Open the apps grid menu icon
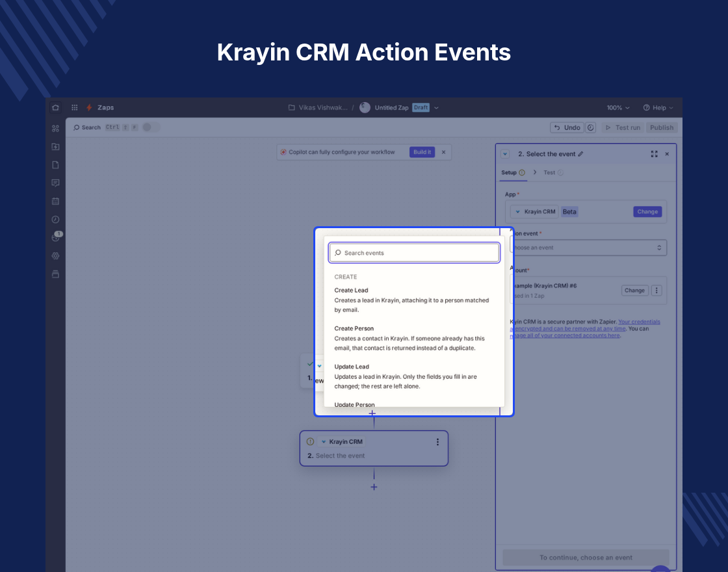Image resolution: width=728 pixels, height=572 pixels. coord(74,108)
